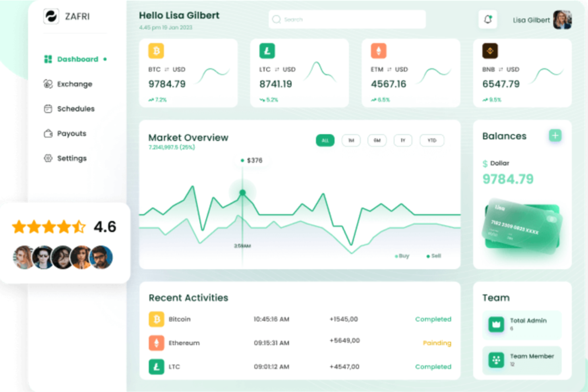Image resolution: width=588 pixels, height=392 pixels.
Task: Click the ZAFRI logo icon
Action: (51, 16)
